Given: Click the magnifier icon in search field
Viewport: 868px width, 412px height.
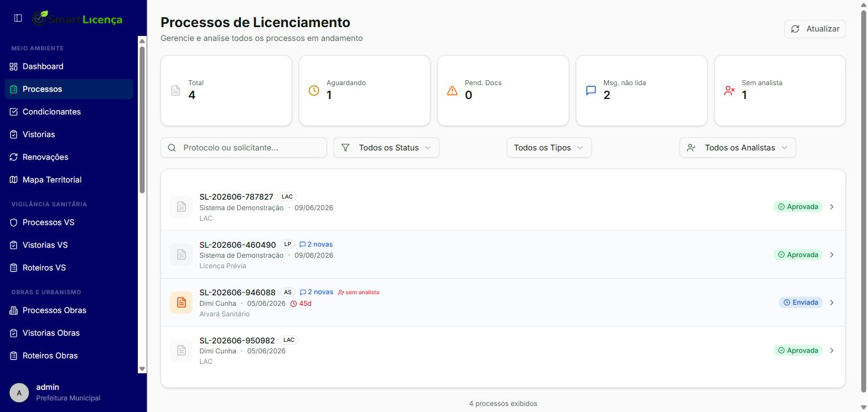Looking at the screenshot, I should pyautogui.click(x=172, y=148).
